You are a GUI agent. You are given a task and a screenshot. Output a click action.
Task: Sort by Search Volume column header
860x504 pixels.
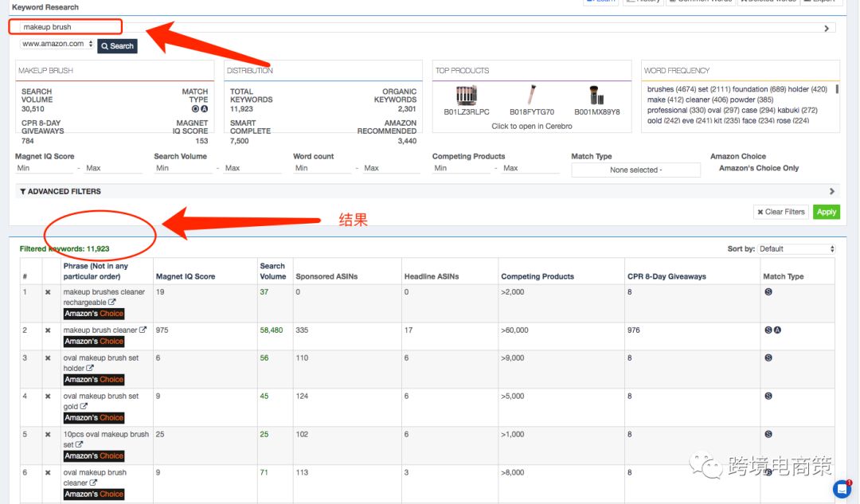tap(272, 271)
